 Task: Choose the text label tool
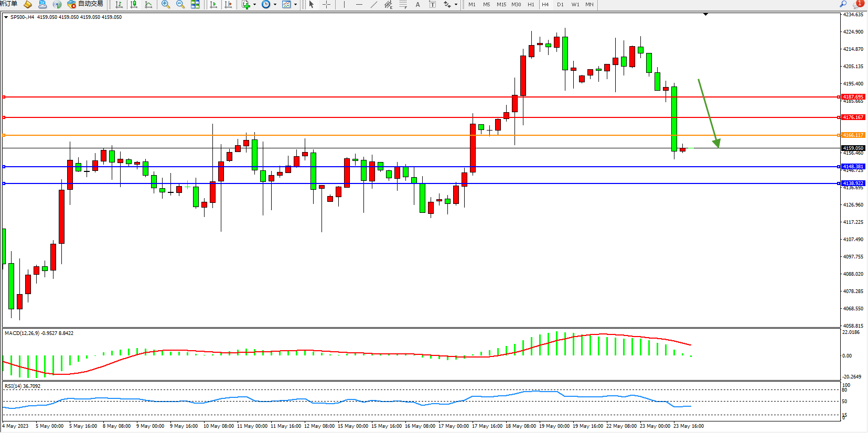click(417, 5)
